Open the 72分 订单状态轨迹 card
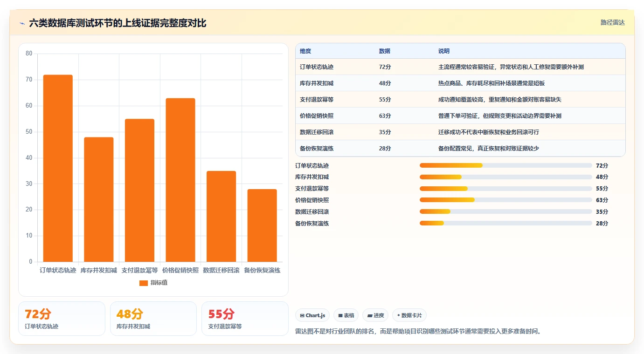This screenshot has width=644, height=354. 62,319
